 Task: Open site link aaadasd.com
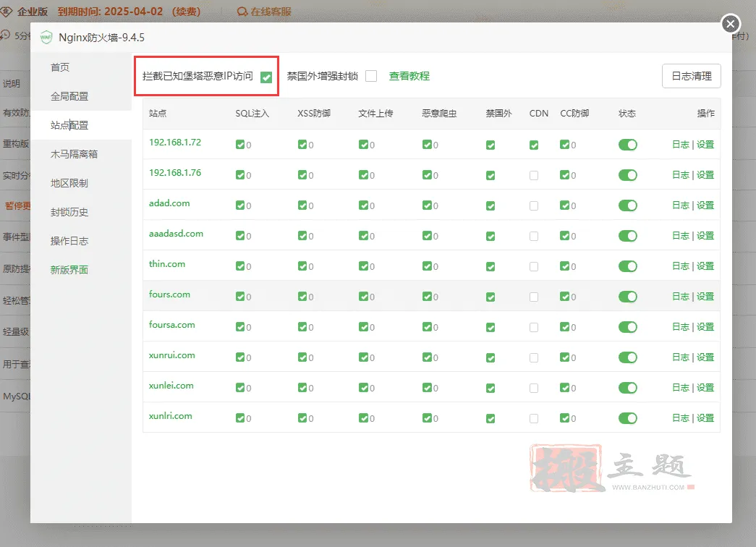click(176, 234)
